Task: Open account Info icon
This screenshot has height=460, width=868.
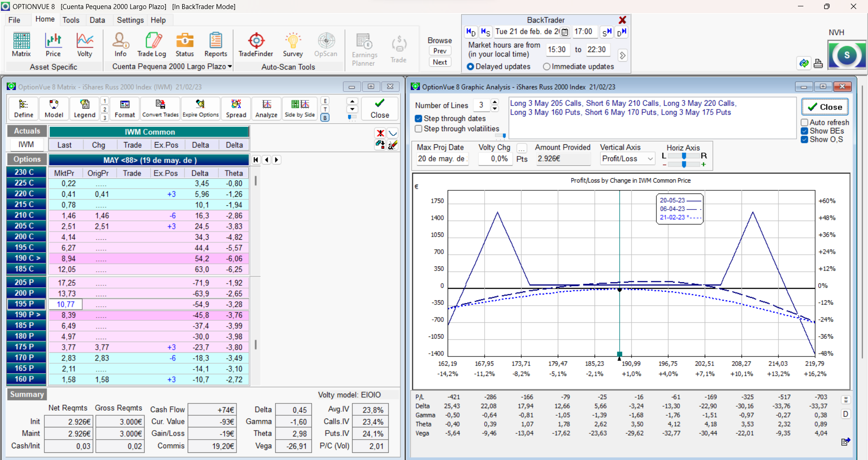Action: click(x=120, y=45)
